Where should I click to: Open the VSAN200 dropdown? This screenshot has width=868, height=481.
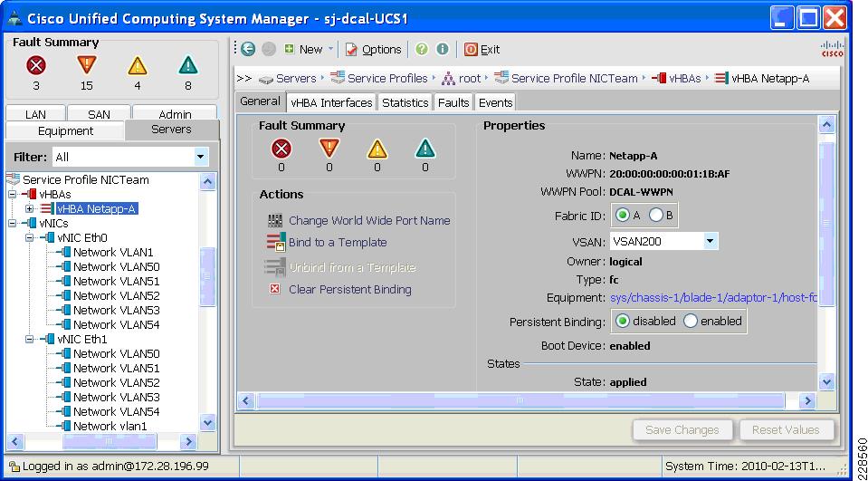point(711,241)
